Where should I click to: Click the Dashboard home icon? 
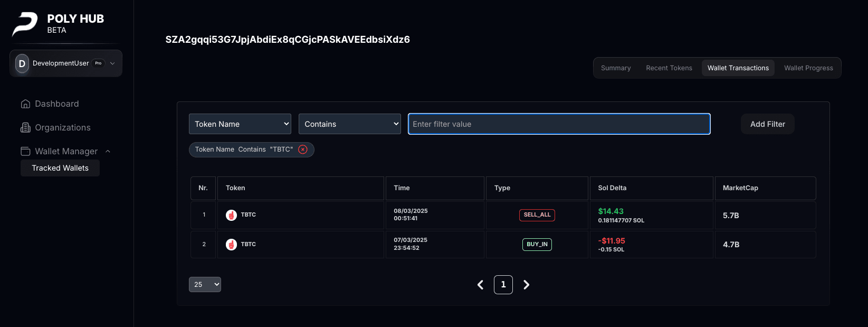point(25,104)
